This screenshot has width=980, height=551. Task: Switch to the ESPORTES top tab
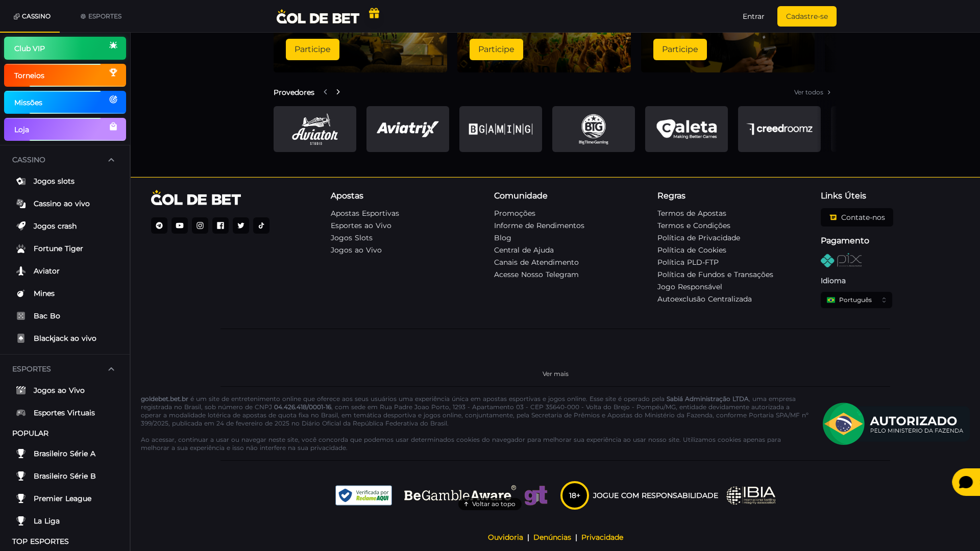point(101,16)
